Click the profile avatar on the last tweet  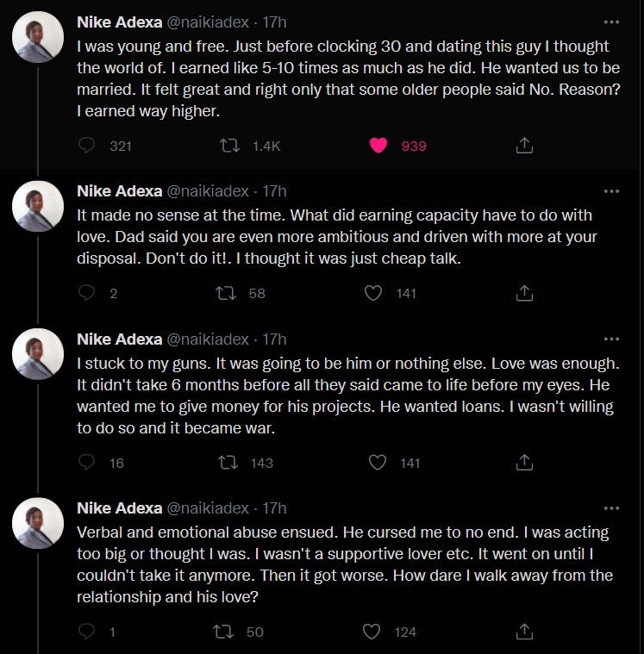point(38,523)
